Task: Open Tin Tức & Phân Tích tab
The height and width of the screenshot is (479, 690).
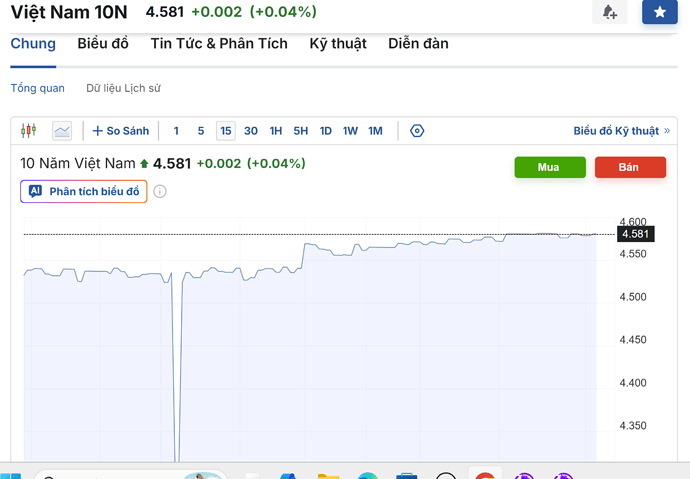Action: point(219,44)
